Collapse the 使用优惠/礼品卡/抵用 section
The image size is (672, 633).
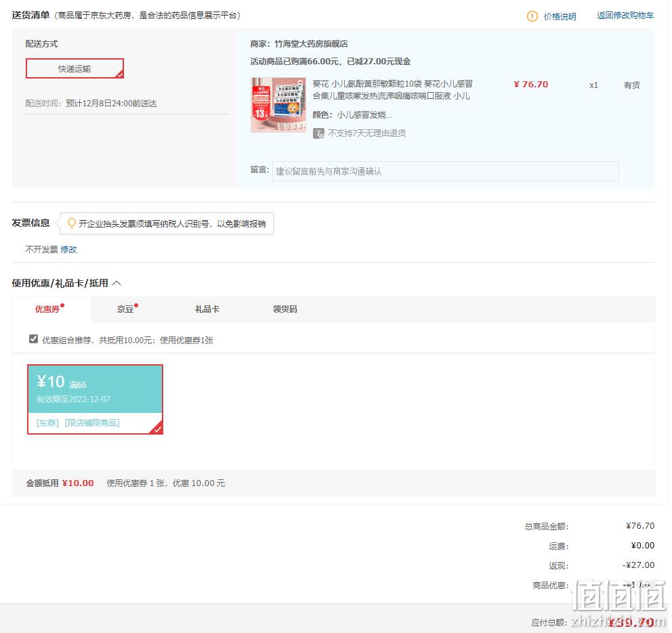tap(117, 283)
